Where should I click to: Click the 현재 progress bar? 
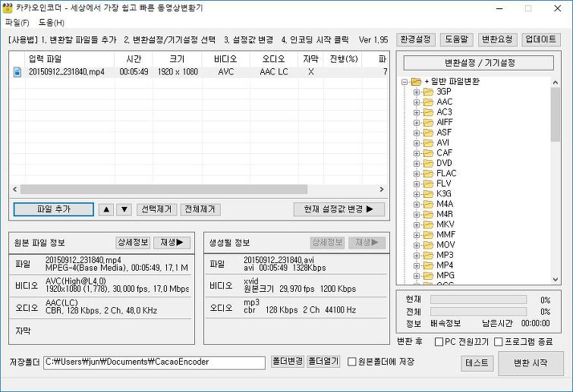pyautogui.click(x=478, y=300)
